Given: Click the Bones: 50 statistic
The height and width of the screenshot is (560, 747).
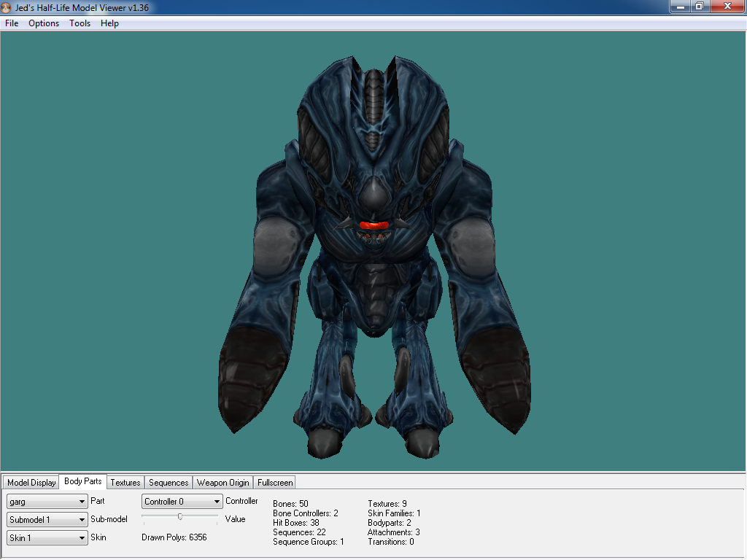Looking at the screenshot, I should coord(290,504).
